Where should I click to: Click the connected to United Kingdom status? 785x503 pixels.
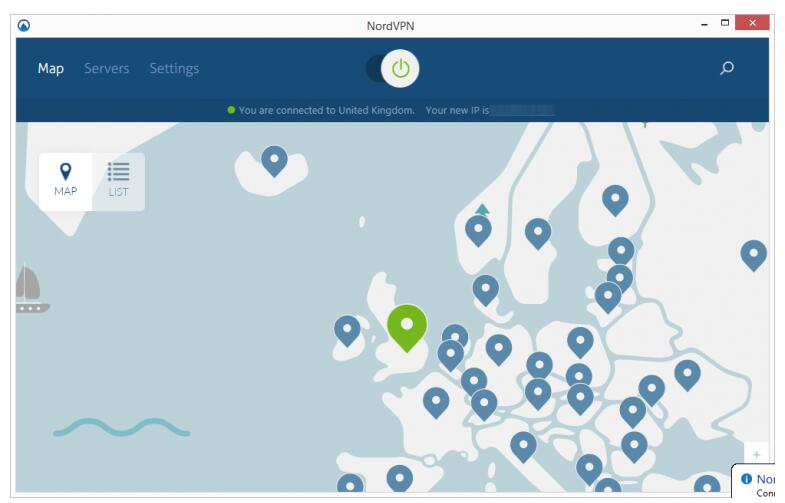[x=326, y=110]
